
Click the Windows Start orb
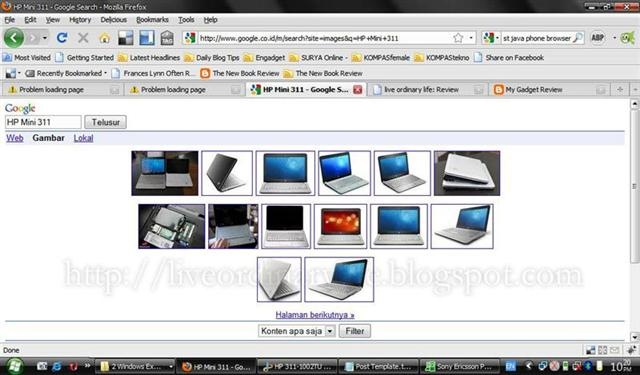tap(14, 366)
